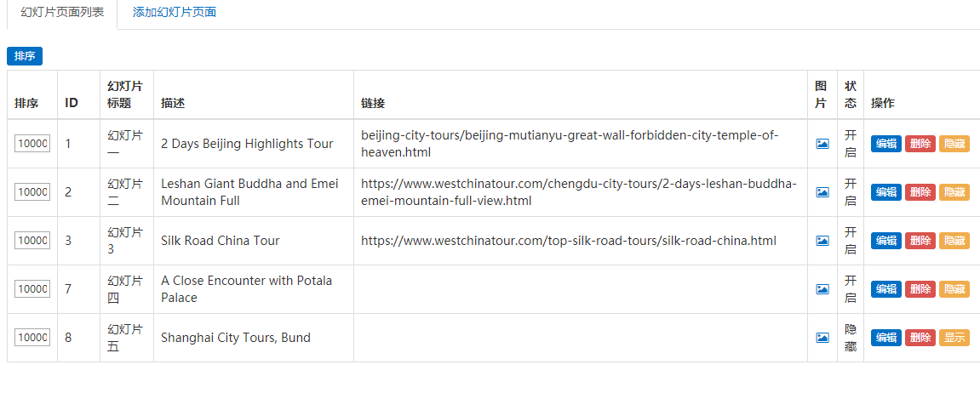Select the 幻灯片页面列表 tab

pos(62,13)
